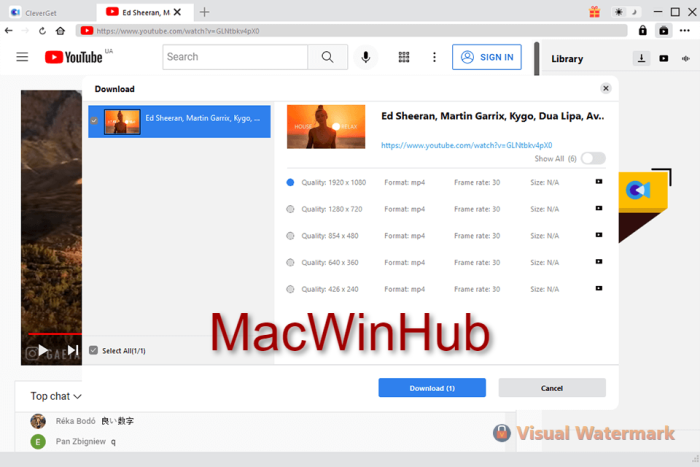Screen dimensions: 700x467
Task: Close the Ed Sheeran tab
Action: coord(178,12)
